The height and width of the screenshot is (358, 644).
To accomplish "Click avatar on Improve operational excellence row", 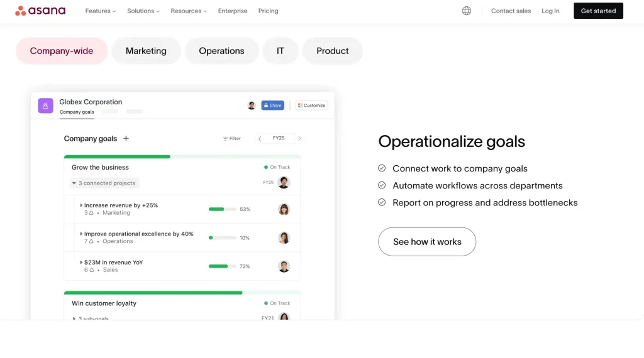I will (x=284, y=238).
